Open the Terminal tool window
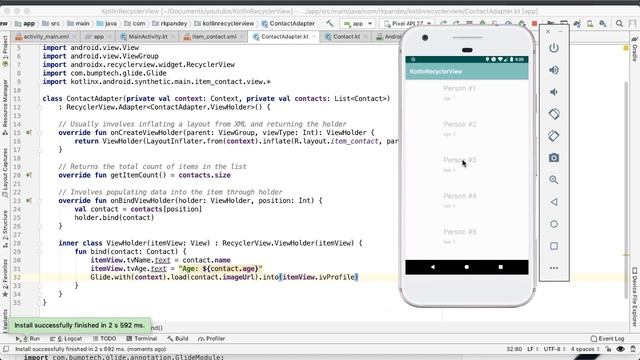 (142, 338)
